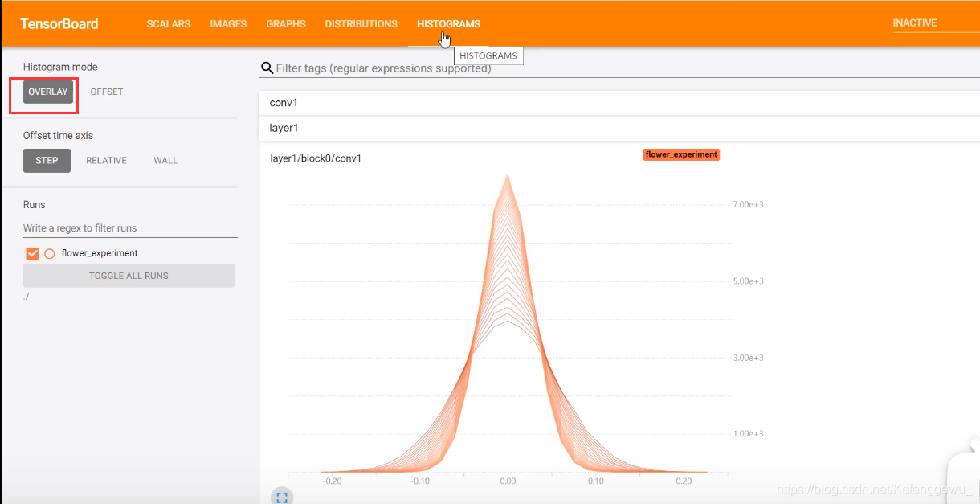Open the SCALARS tab
The height and width of the screenshot is (504, 980).
click(169, 24)
